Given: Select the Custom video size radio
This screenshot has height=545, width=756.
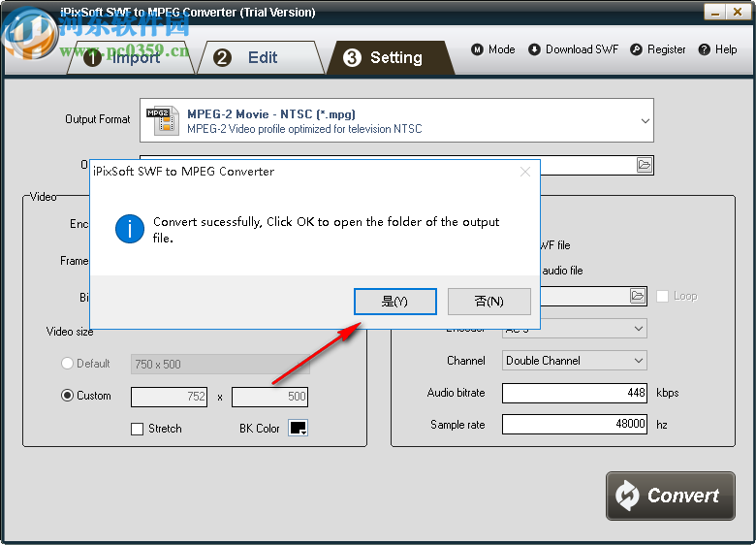Looking at the screenshot, I should (67, 396).
